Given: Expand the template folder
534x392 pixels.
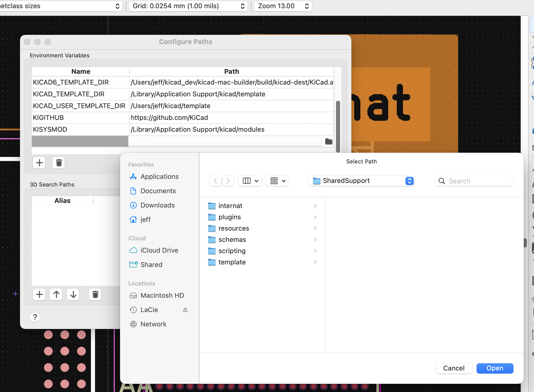Looking at the screenshot, I should (x=315, y=262).
